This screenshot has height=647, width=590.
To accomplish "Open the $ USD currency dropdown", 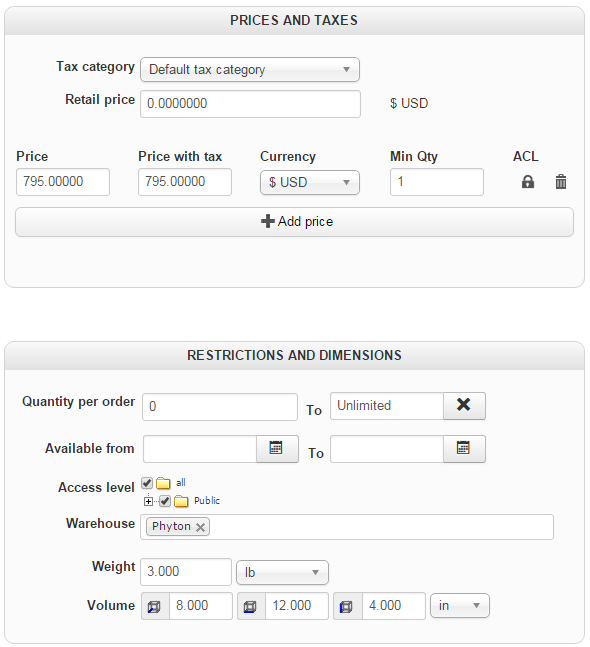I will pos(310,182).
